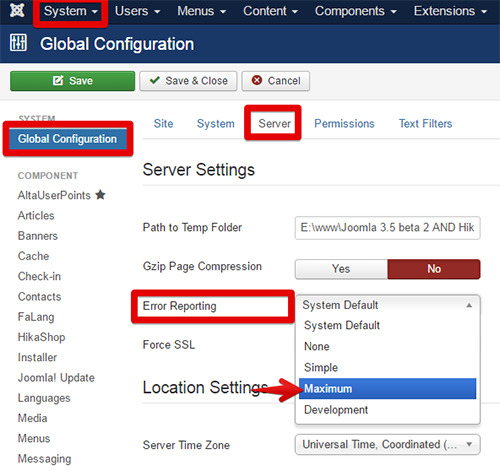Click the Joomla logo icon

(x=17, y=11)
